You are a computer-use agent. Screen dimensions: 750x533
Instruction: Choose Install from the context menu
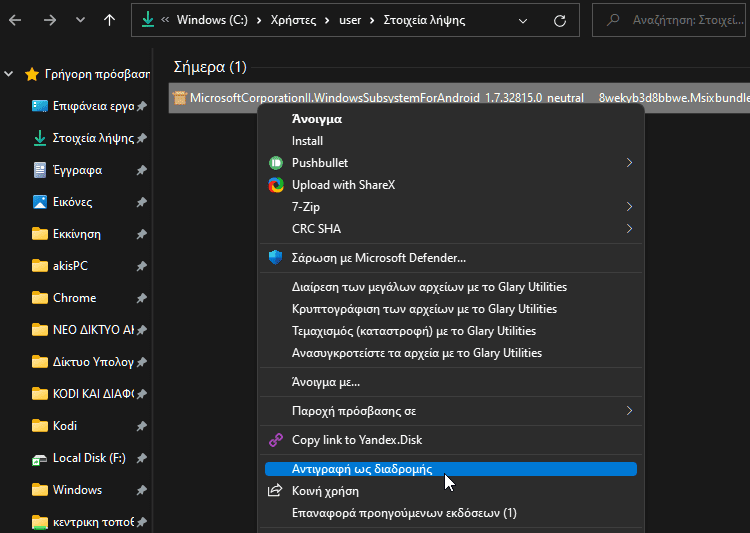(307, 141)
